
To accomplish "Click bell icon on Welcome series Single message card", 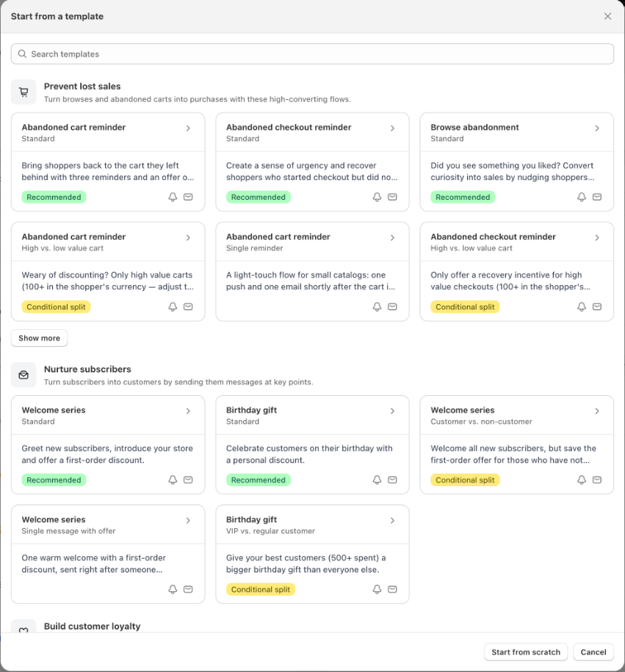I will coord(173,589).
